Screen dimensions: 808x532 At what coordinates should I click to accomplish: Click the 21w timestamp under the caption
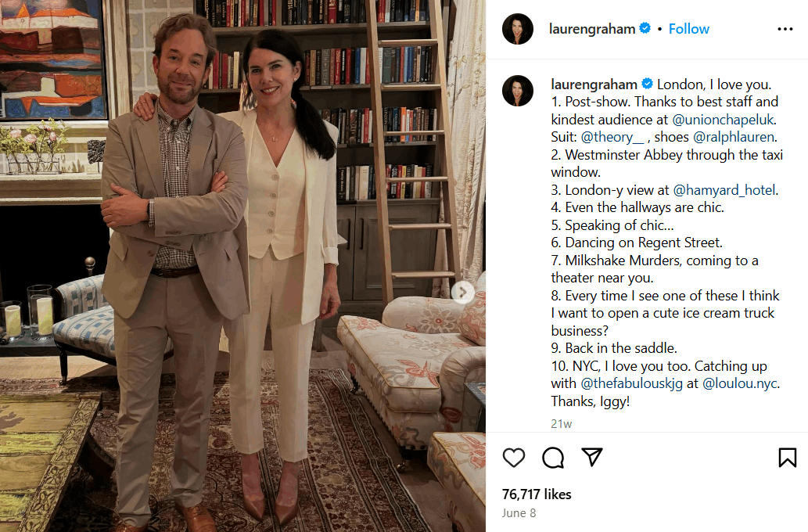click(561, 424)
